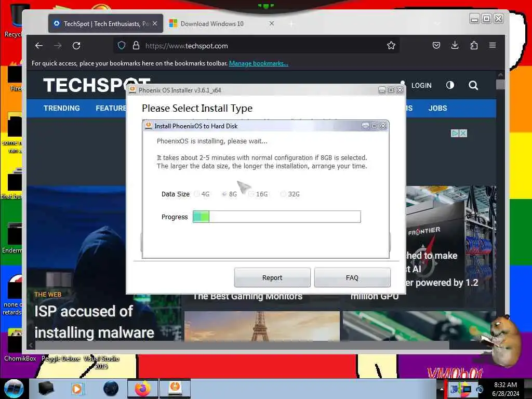Open the dark globe taskbar icon
This screenshot has height=399, width=532.
pos(111,389)
